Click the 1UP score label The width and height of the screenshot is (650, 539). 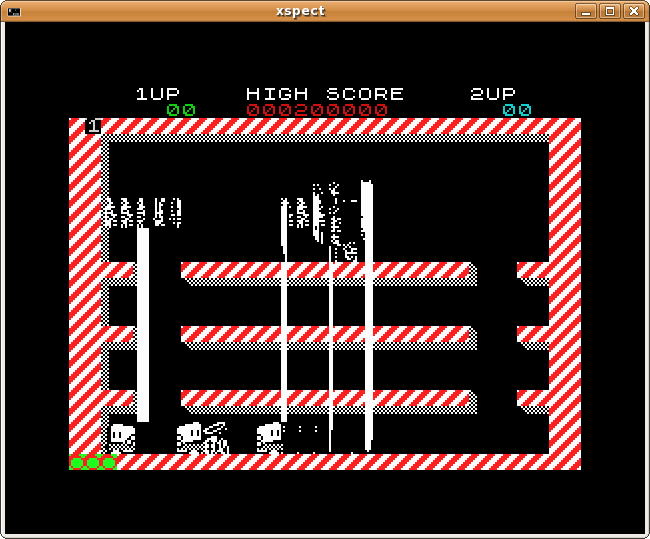coord(158,94)
